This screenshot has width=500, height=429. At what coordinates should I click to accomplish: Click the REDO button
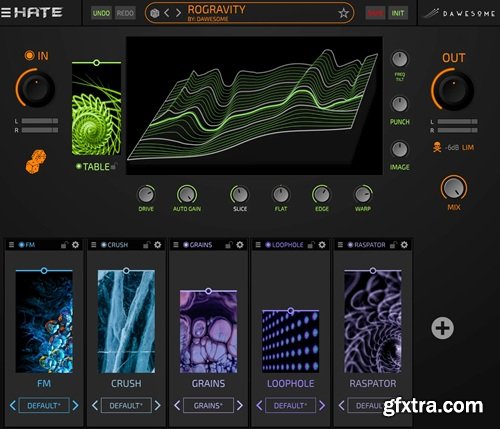(125, 13)
